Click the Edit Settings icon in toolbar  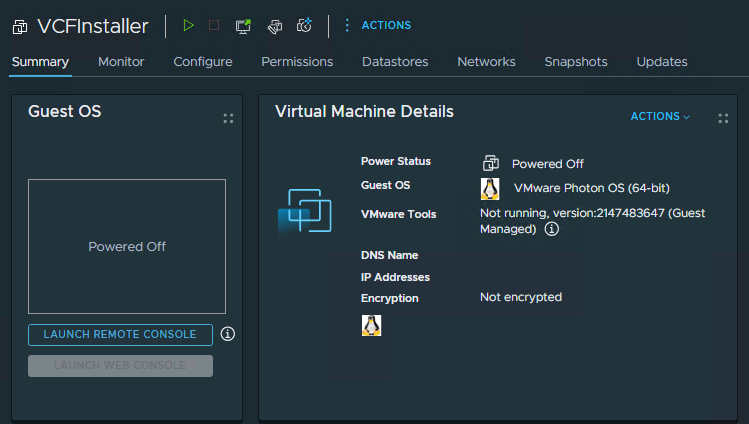(x=274, y=26)
